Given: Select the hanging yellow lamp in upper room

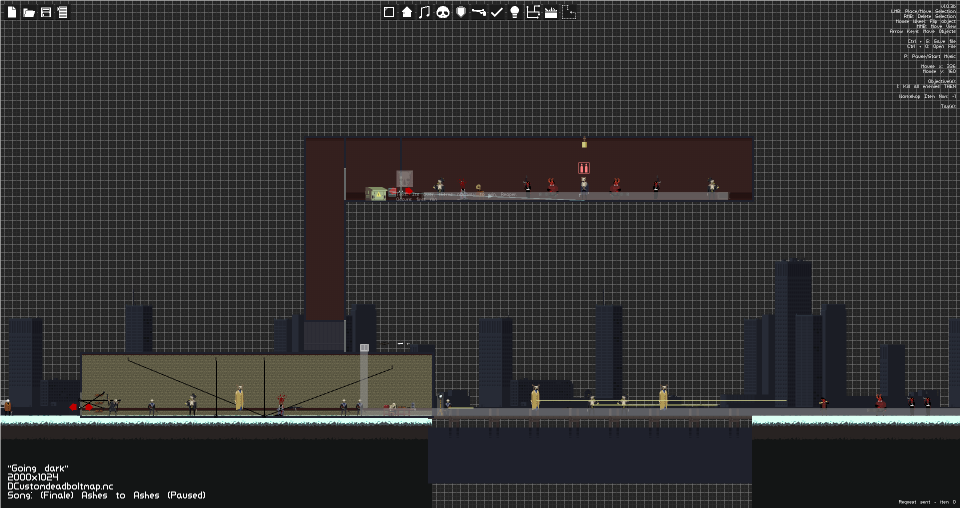Looking at the screenshot, I should [x=584, y=143].
